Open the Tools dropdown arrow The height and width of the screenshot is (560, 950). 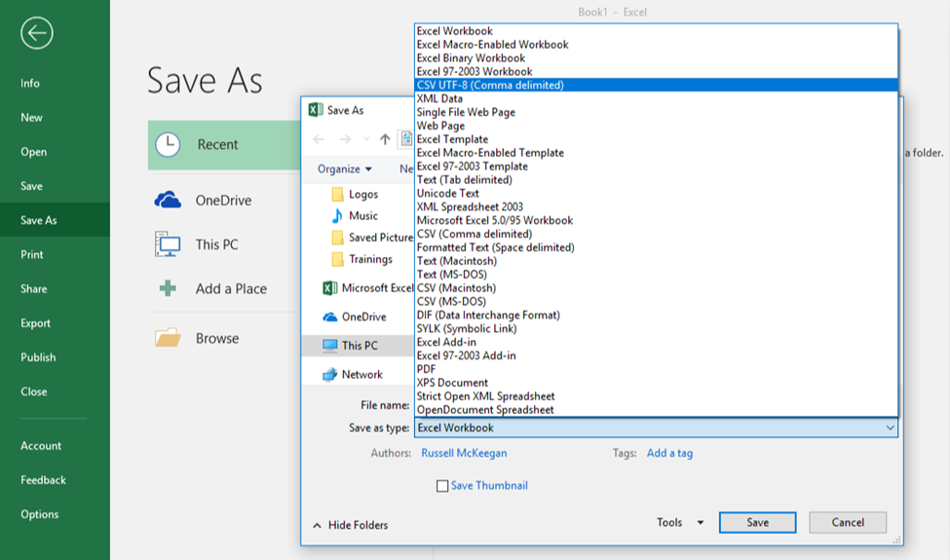[701, 522]
